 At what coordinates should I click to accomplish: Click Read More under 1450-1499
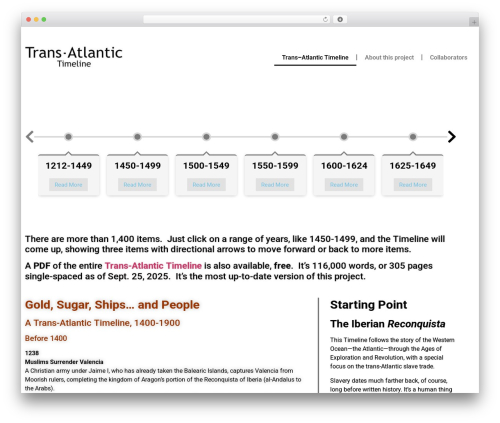pos(137,185)
